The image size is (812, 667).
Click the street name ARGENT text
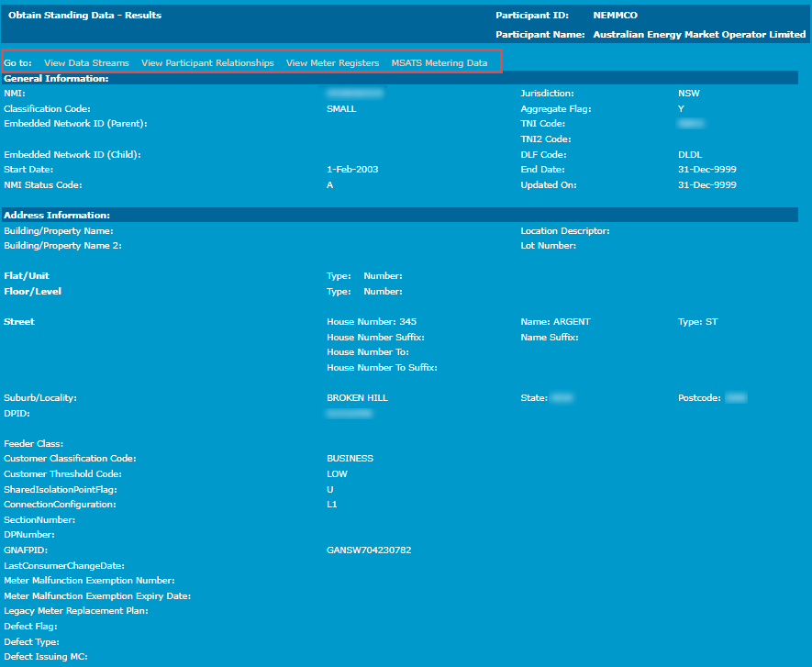coord(571,322)
